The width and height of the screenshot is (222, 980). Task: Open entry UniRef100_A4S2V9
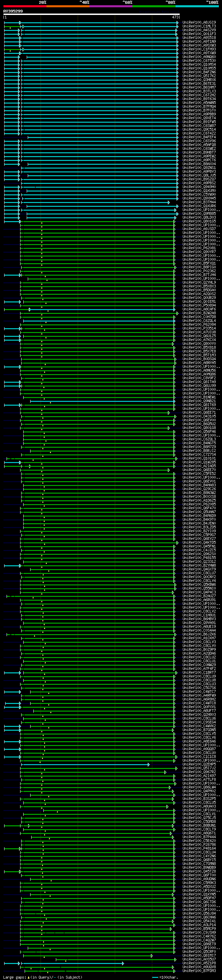pos(199,30)
